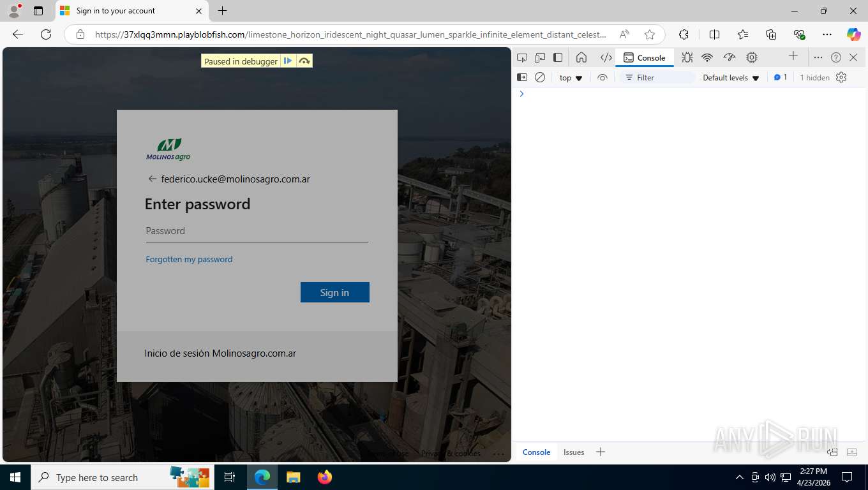Open the Memory tool tab
Image resolution: width=868 pixels, height=490 pixels.
tap(752, 57)
